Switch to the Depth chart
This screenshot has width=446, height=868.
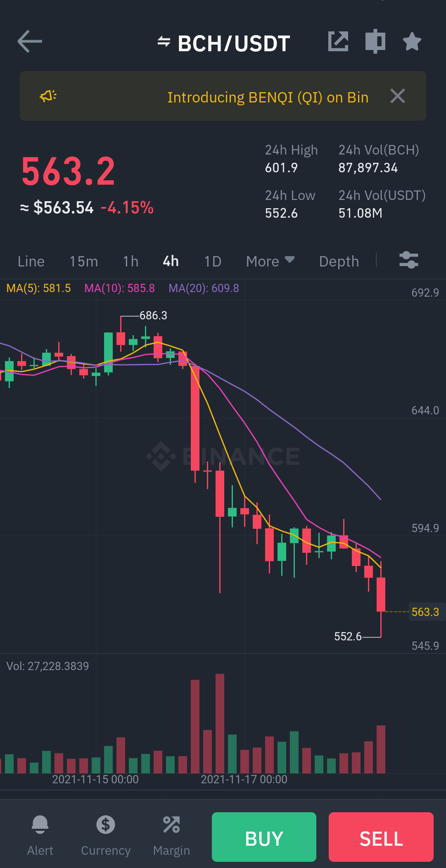pos(339,261)
